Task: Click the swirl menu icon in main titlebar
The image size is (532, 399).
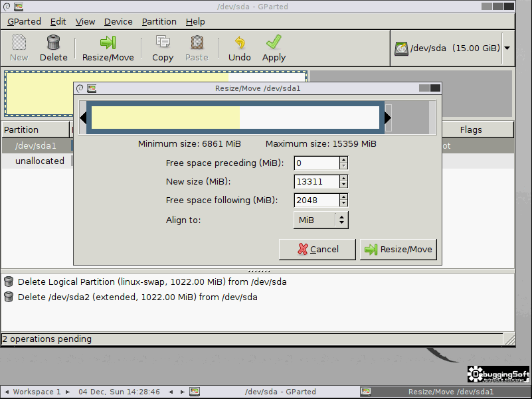Action: coord(7,7)
